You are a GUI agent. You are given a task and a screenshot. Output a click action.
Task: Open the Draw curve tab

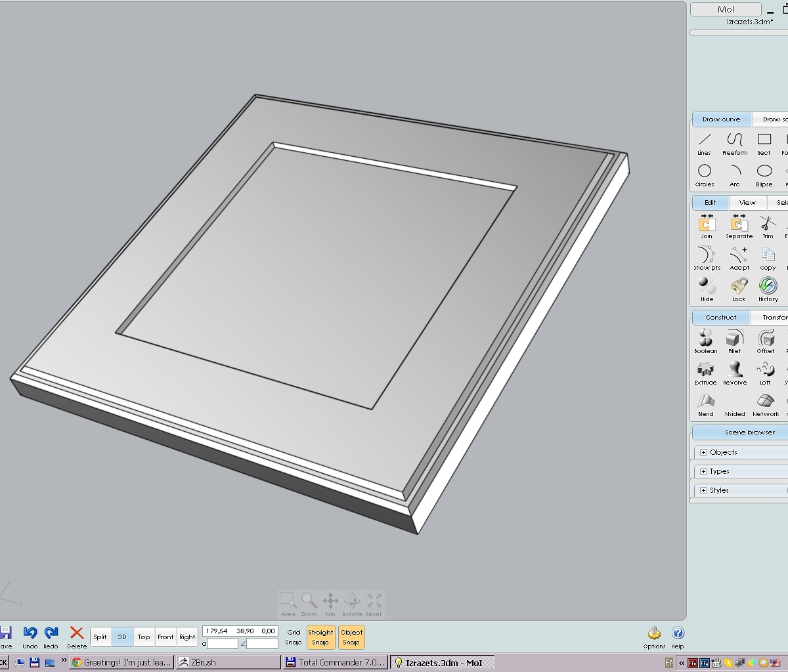(721, 119)
